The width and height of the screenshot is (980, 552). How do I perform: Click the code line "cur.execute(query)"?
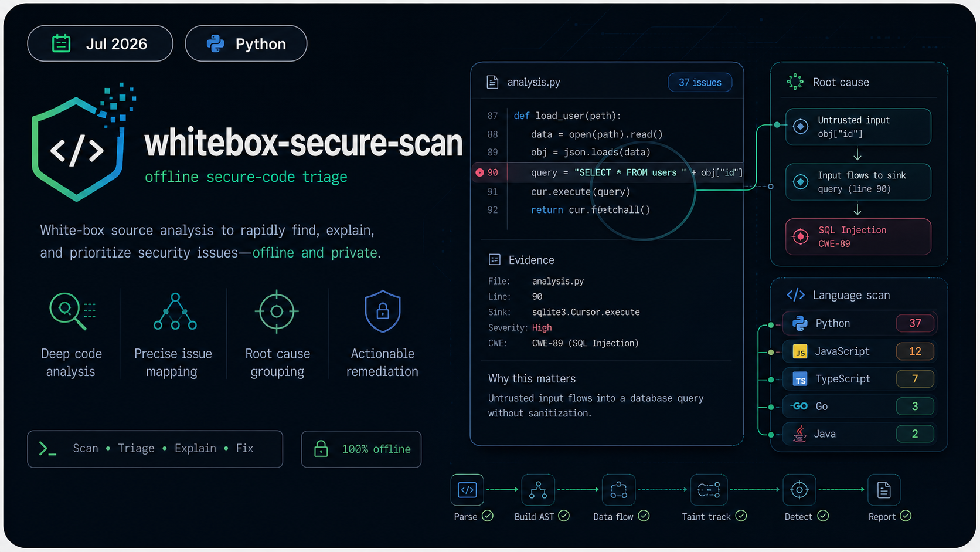pos(580,192)
